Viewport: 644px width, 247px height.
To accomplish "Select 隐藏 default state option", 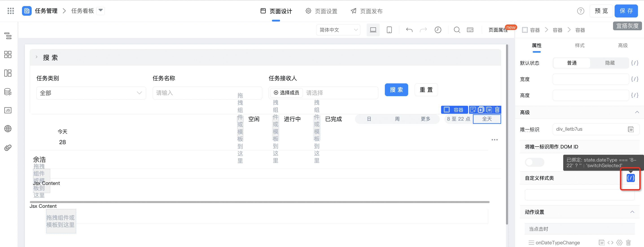I will coord(610,63).
